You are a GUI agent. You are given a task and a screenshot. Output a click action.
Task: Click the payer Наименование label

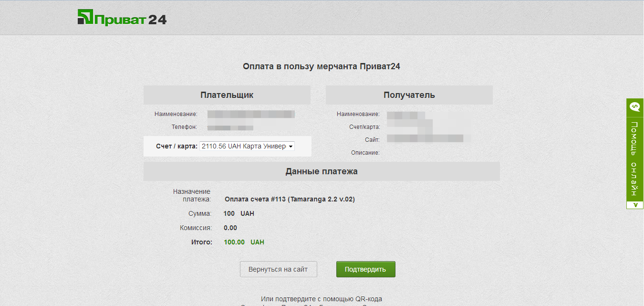click(x=176, y=115)
